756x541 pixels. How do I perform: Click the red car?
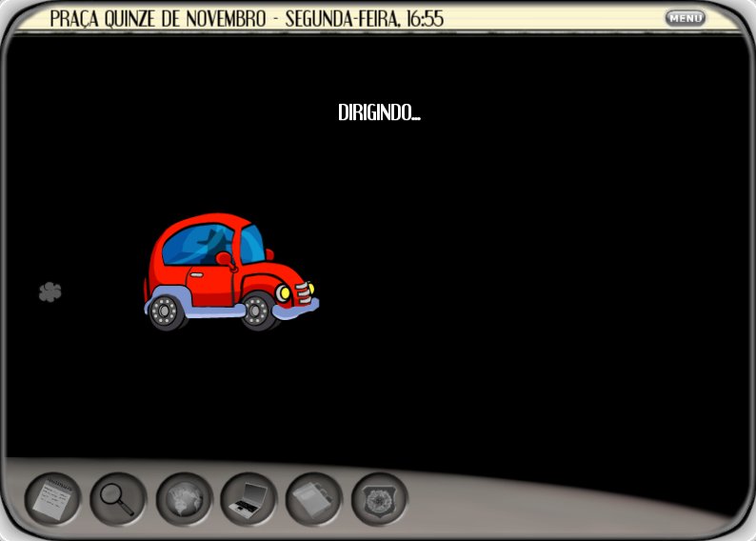coord(231,272)
